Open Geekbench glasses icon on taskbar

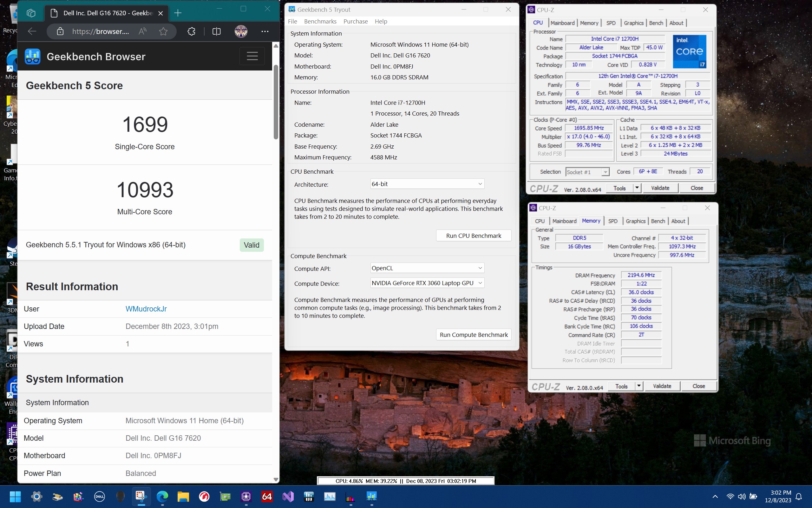point(371,496)
